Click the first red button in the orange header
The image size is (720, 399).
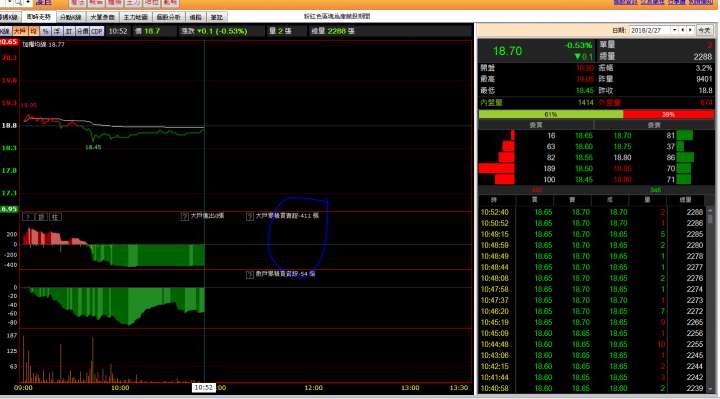tap(77, 3)
